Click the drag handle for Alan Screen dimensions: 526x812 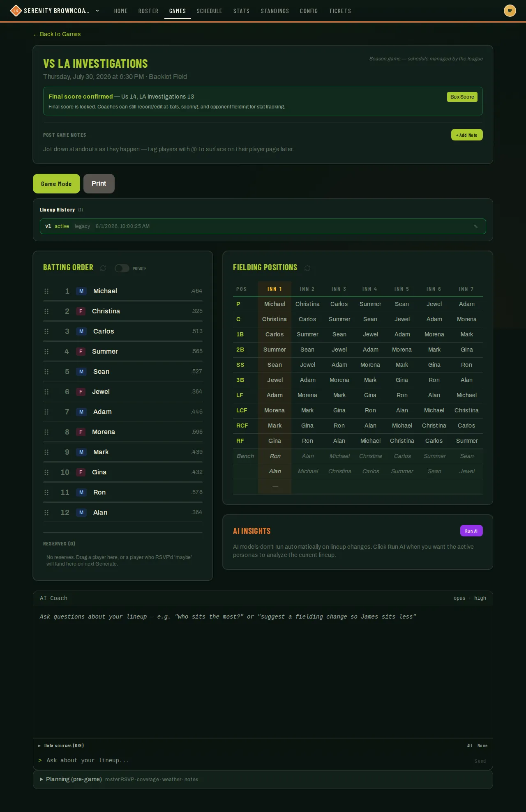[x=46, y=513]
